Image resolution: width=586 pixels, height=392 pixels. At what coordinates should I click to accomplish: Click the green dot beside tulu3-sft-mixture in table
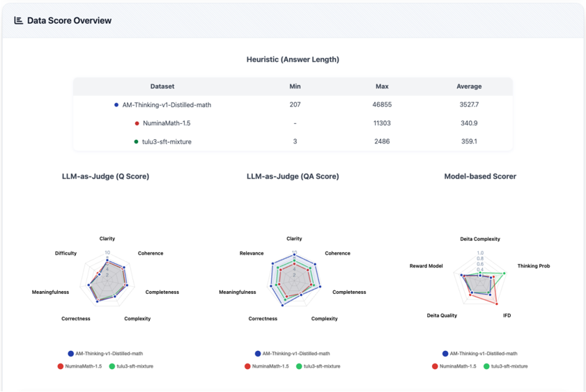[x=136, y=141]
